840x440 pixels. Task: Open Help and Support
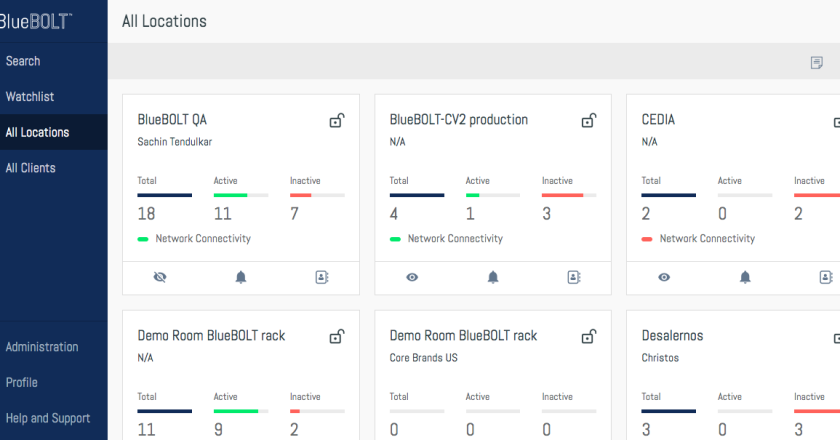click(48, 418)
